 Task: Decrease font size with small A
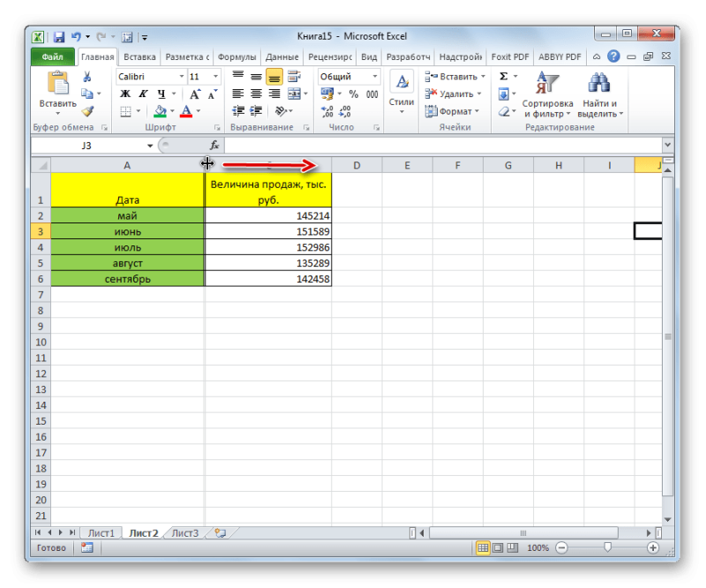(x=213, y=94)
